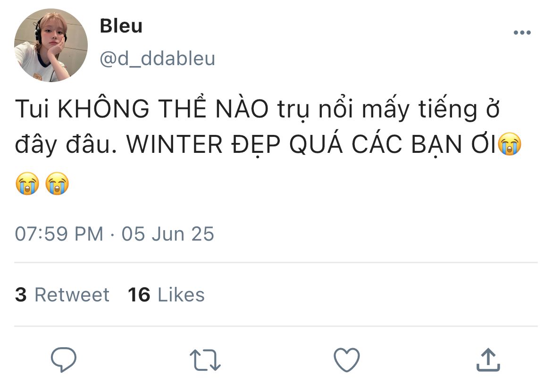Tap the retweet arrows icon
Screen dimensions: 552x392
205,360
